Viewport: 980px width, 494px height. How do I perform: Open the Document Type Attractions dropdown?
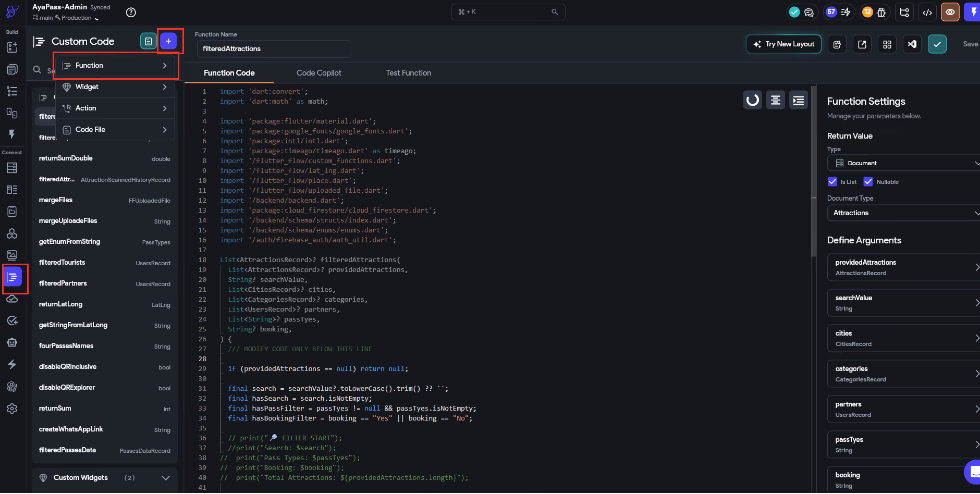pyautogui.click(x=903, y=213)
